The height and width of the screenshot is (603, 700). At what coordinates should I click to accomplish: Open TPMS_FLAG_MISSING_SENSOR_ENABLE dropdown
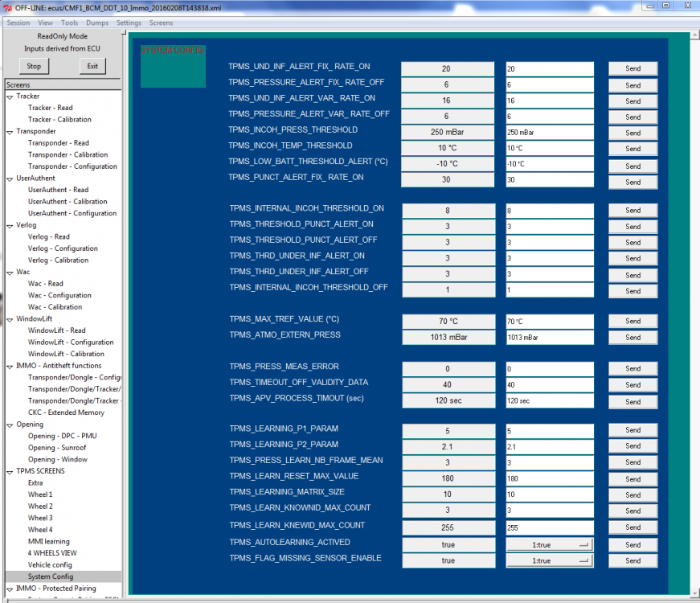(x=549, y=560)
